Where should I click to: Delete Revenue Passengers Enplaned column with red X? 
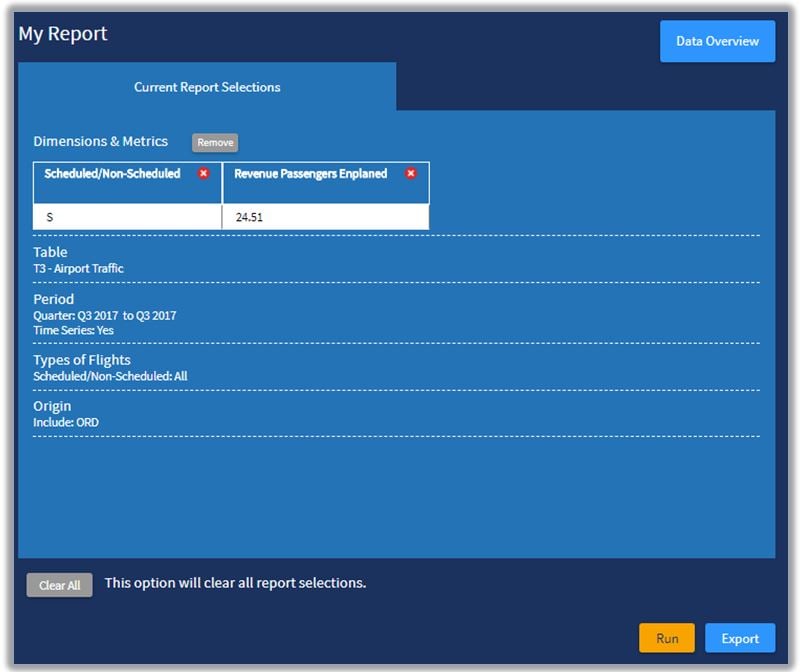click(410, 173)
